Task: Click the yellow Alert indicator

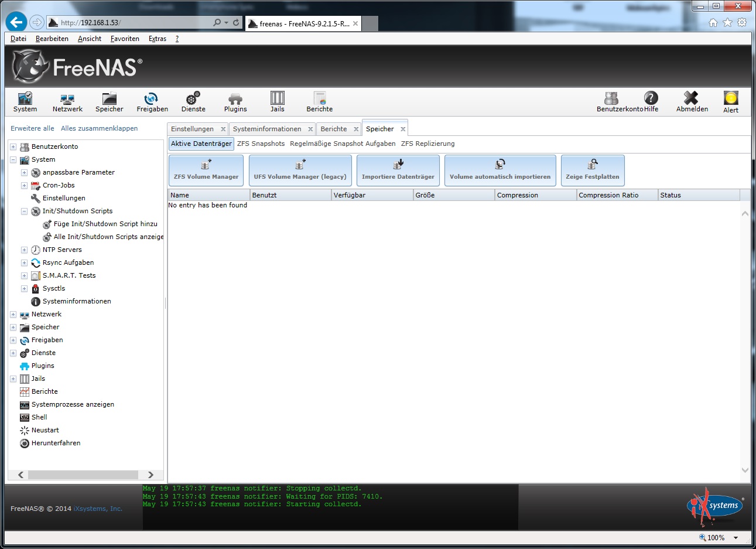Action: click(731, 102)
